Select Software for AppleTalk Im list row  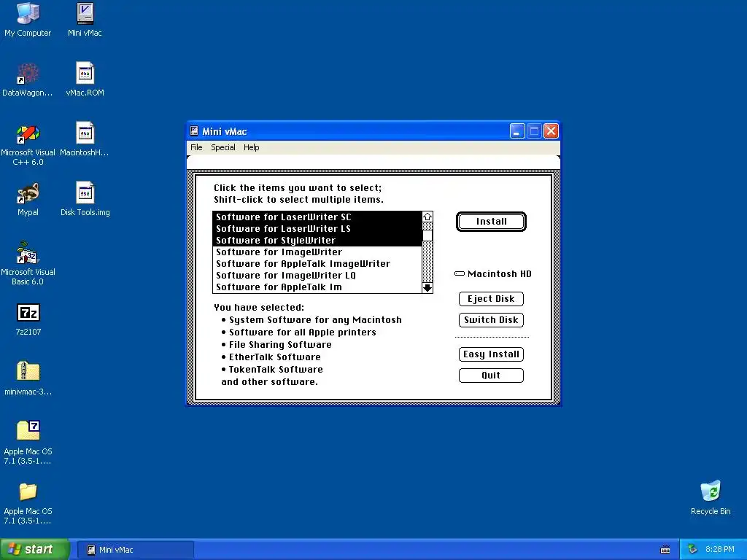coord(317,287)
